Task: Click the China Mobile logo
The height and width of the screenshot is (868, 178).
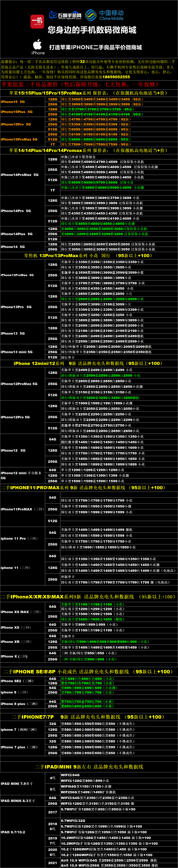Action: pyautogui.click(x=104, y=15)
